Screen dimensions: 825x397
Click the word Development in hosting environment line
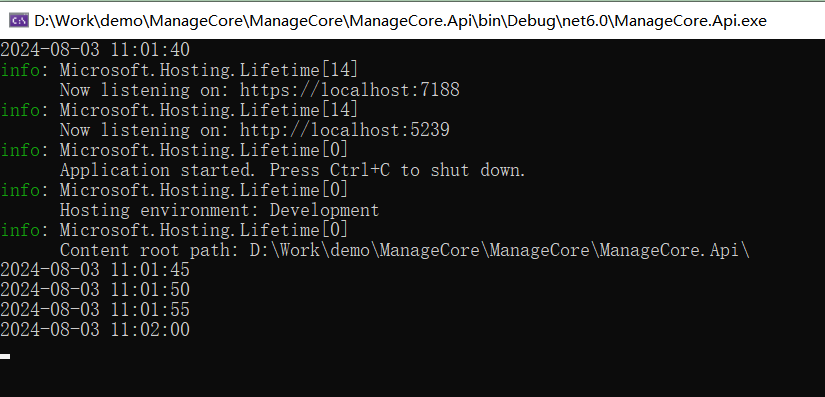click(x=324, y=210)
